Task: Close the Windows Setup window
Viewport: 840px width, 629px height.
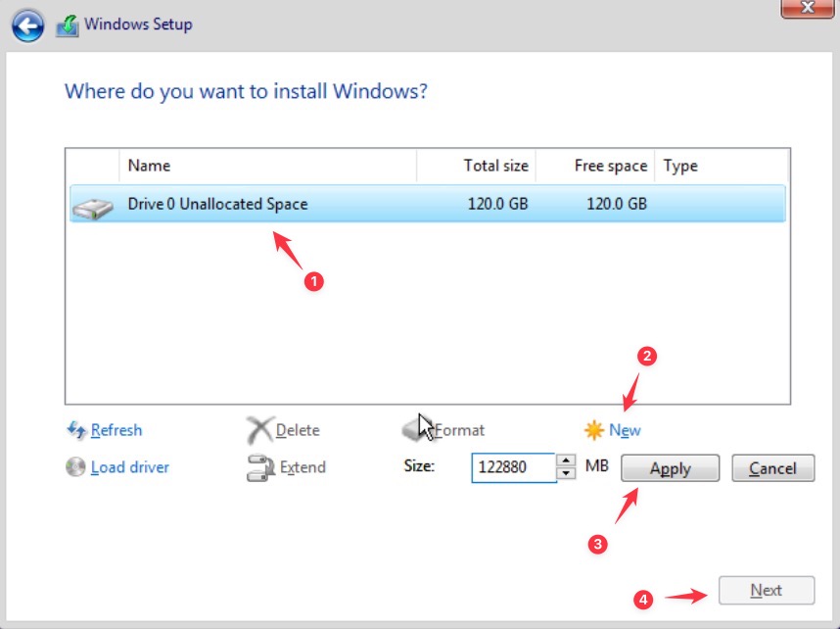Action: pos(808,8)
